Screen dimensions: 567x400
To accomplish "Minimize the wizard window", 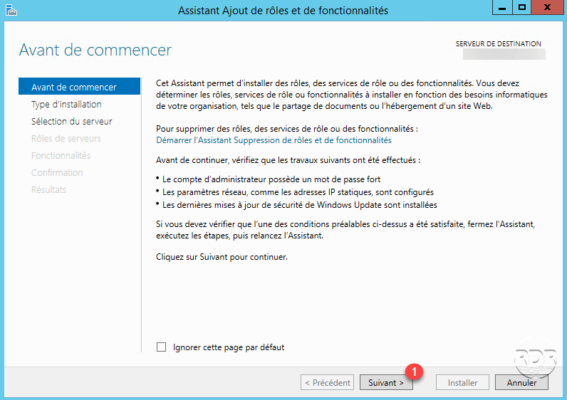I will (x=502, y=7).
